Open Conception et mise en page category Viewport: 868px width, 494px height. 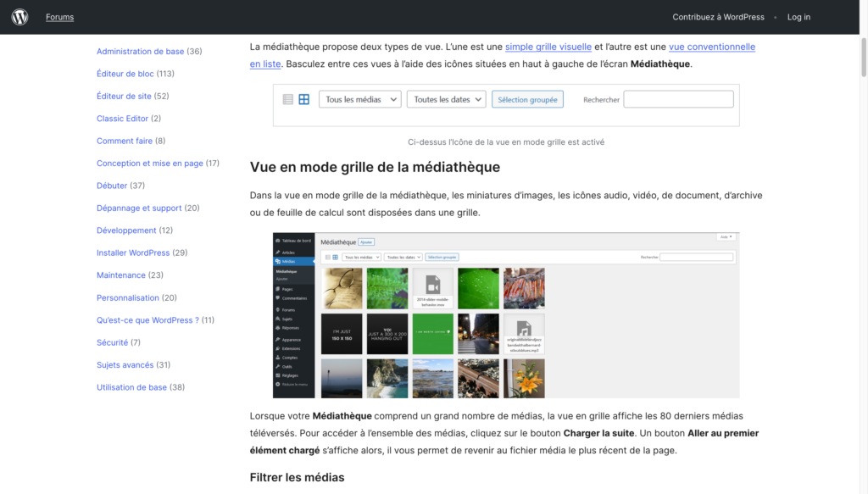(x=149, y=164)
